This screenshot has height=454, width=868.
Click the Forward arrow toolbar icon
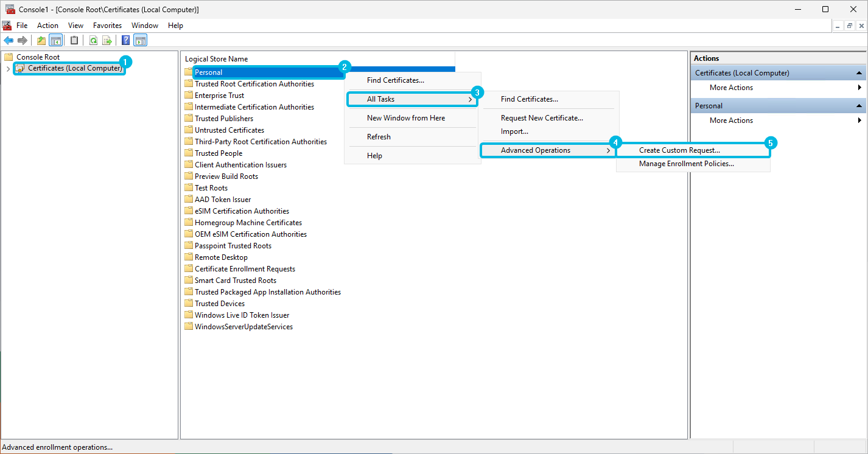(x=23, y=41)
